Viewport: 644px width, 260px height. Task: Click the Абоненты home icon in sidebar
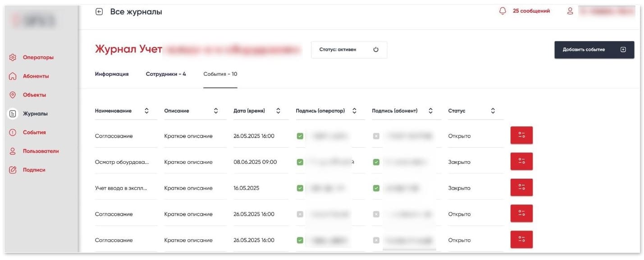(x=13, y=76)
